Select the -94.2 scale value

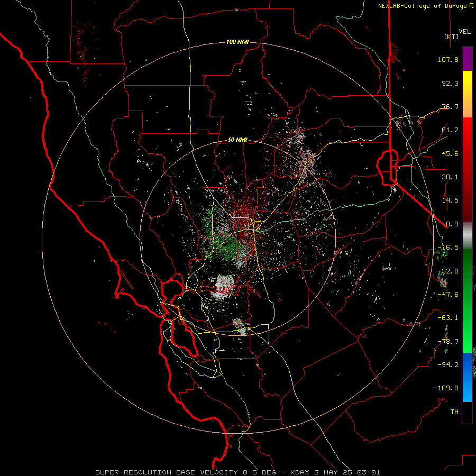point(448,365)
